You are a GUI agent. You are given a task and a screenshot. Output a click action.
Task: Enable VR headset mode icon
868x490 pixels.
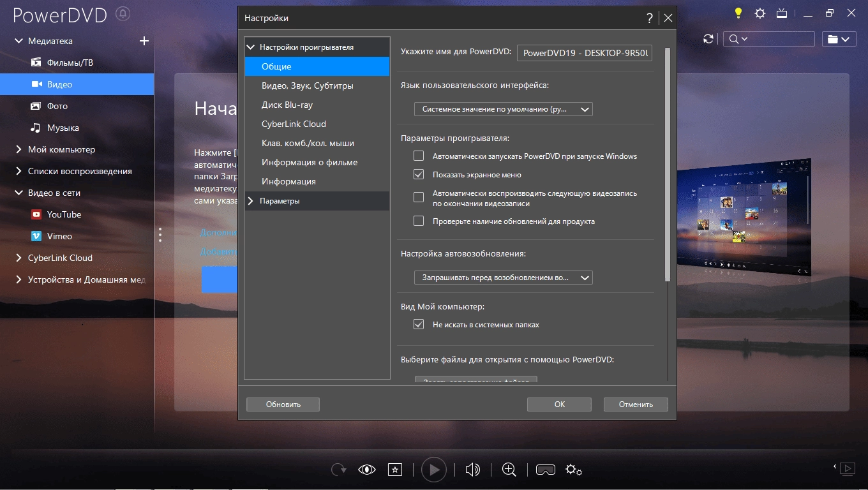click(545, 470)
